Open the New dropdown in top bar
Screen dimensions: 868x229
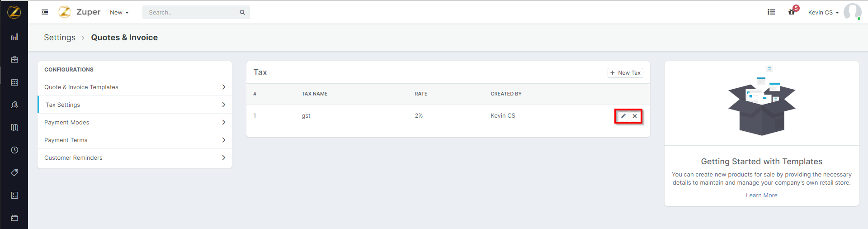coord(119,13)
